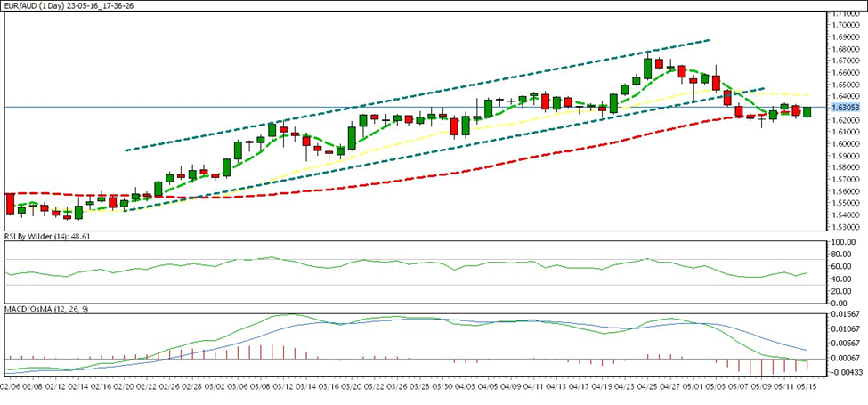Click the 0.01567 MACD scale label
Screen dimensions: 868x405
coord(846,314)
